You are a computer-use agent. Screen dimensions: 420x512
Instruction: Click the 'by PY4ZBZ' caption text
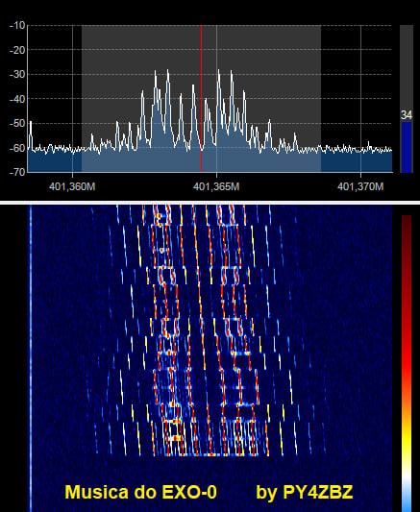pyautogui.click(x=305, y=492)
